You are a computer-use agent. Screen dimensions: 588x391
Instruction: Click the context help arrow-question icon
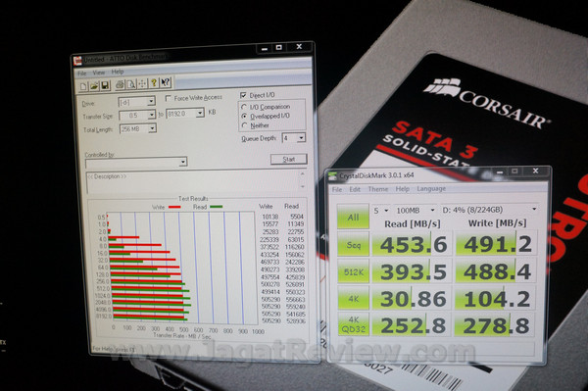click(x=166, y=82)
